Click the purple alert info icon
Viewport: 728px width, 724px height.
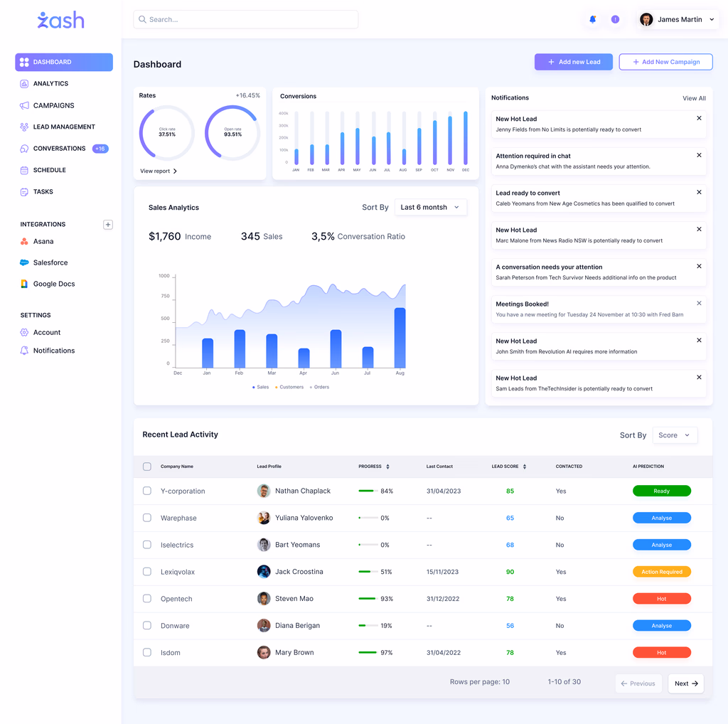pos(615,19)
